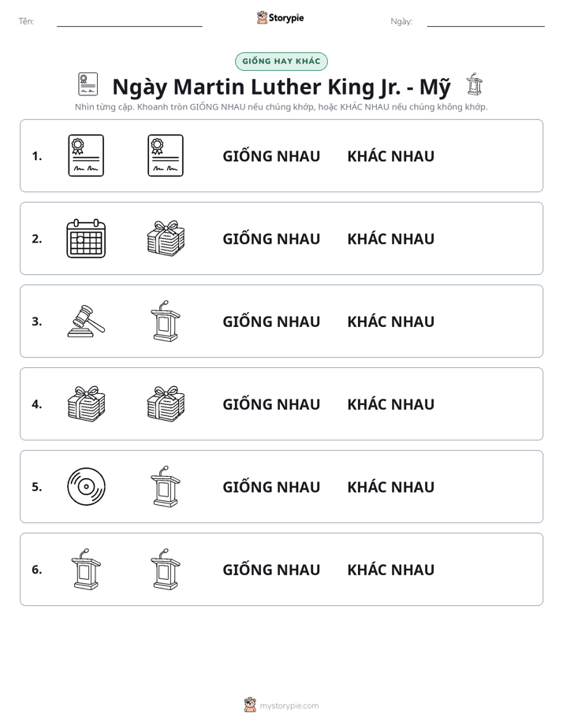Select GIỐNG NHAU in row 1
Viewport: 563px width, 728px height.
pos(271,156)
